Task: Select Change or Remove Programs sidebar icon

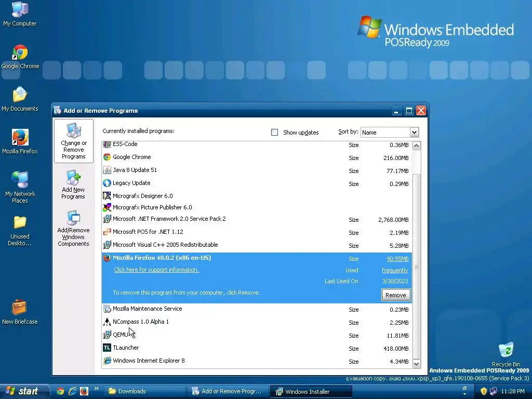Action: tap(74, 141)
